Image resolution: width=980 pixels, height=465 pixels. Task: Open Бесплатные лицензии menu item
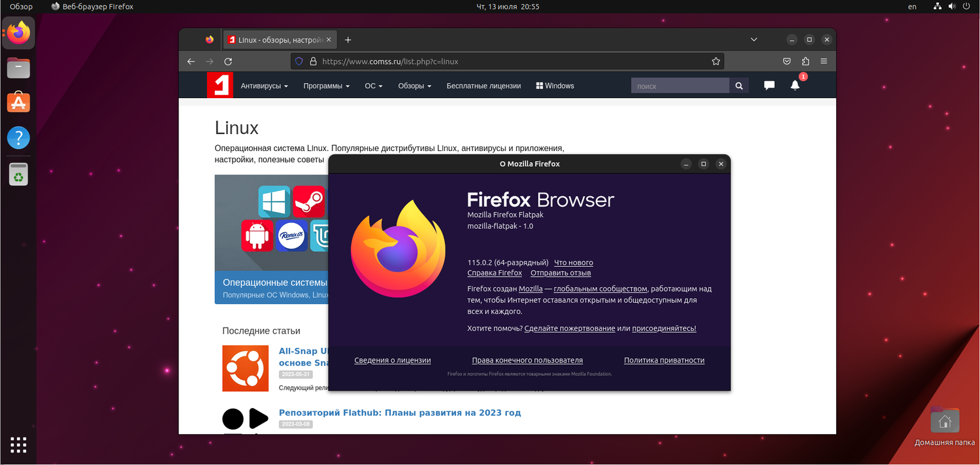(483, 86)
